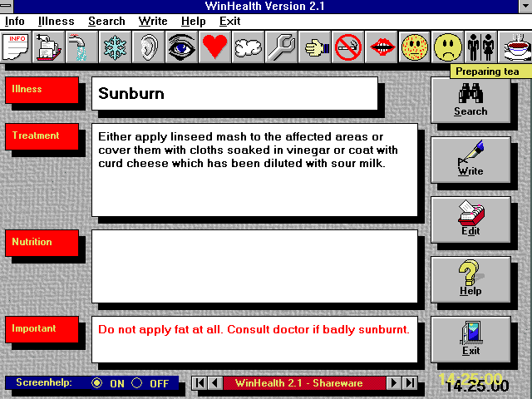The height and width of the screenshot is (399, 532).
Task: Jump to first record arrow
Action: click(200, 383)
